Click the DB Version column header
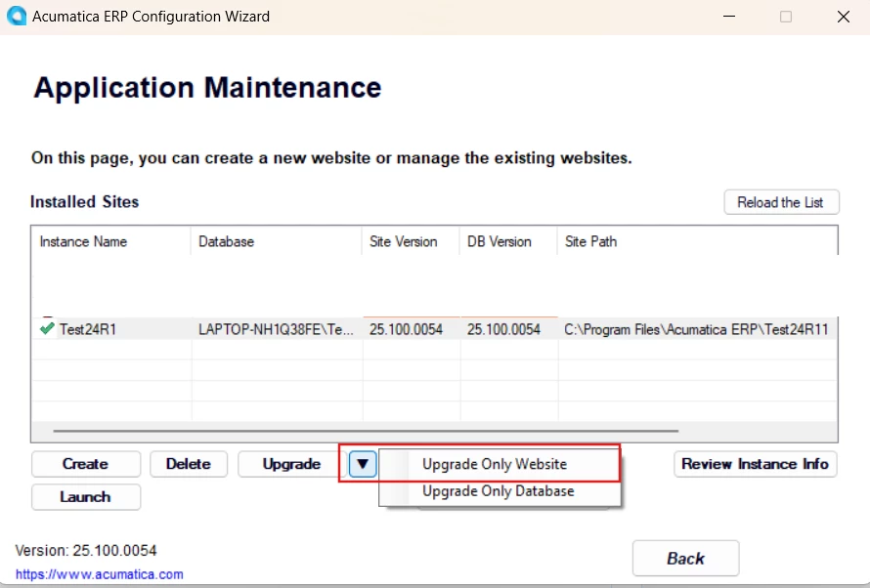The width and height of the screenshot is (870, 588). coord(508,241)
